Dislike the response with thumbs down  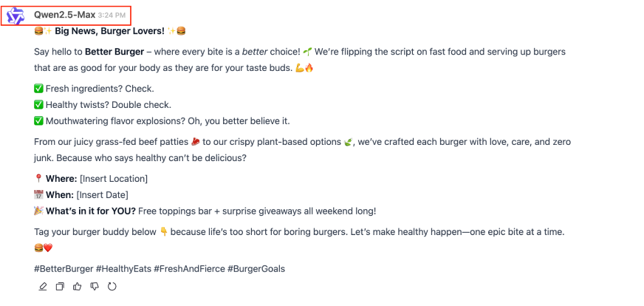tap(95, 287)
